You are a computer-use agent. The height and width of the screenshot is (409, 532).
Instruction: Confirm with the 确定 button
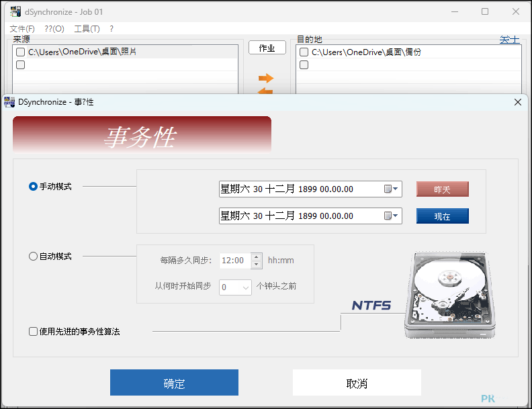tap(174, 383)
